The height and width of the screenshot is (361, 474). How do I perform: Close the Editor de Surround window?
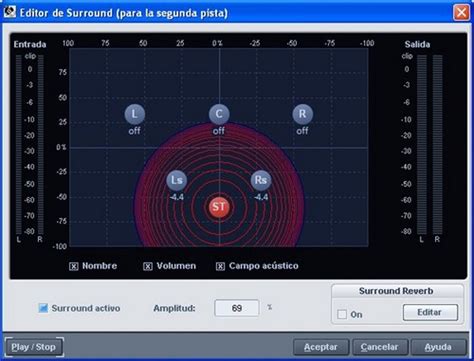(x=461, y=13)
